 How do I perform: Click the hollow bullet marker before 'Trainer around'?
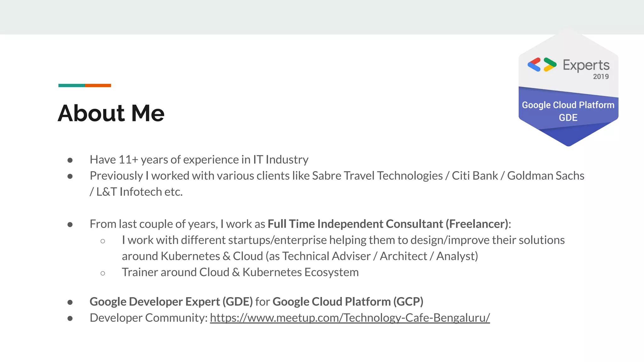103,273
